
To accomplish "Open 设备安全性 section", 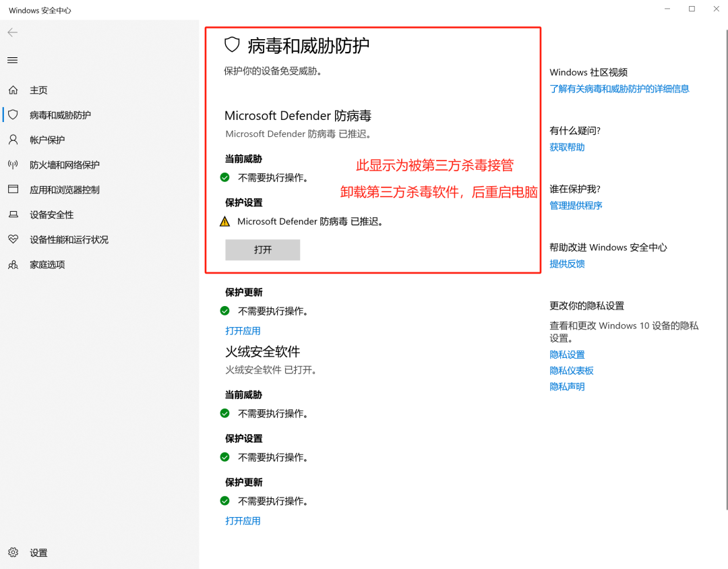I will click(51, 214).
